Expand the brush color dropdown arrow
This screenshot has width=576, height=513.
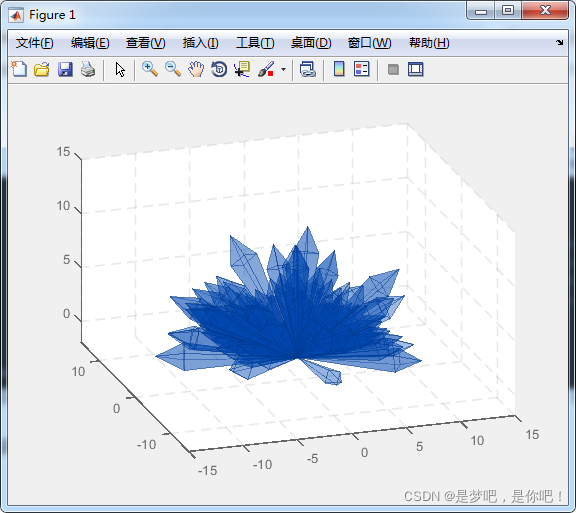283,69
